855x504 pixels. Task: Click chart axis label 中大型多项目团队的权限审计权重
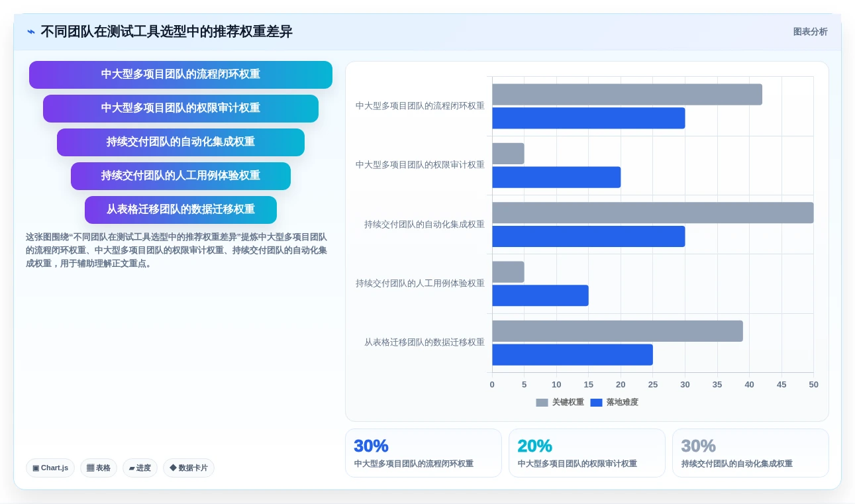420,165
